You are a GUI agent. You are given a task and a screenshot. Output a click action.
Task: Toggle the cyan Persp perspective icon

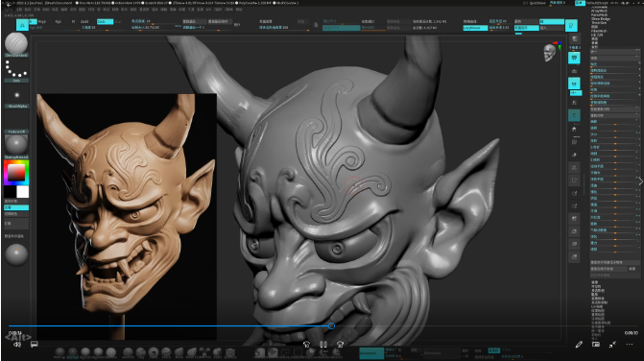pyautogui.click(x=574, y=58)
